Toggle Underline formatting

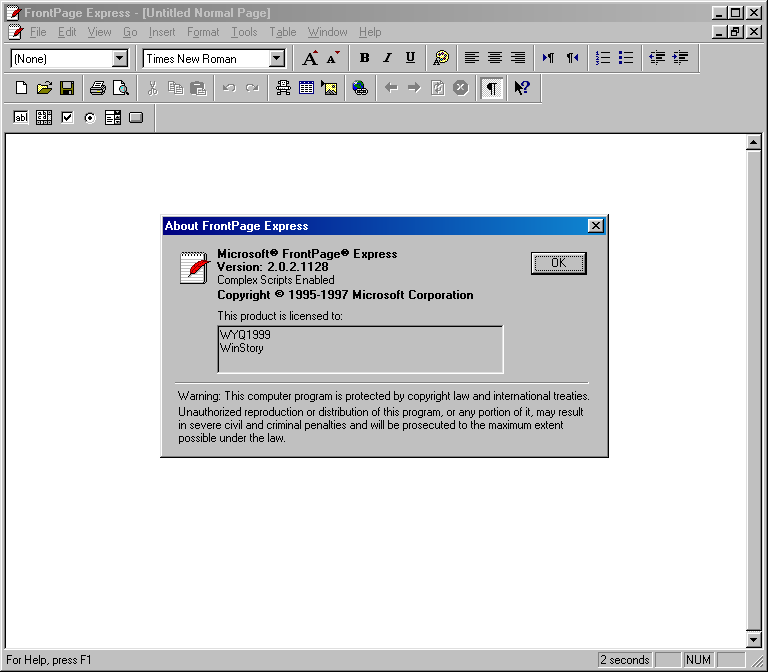click(x=410, y=58)
